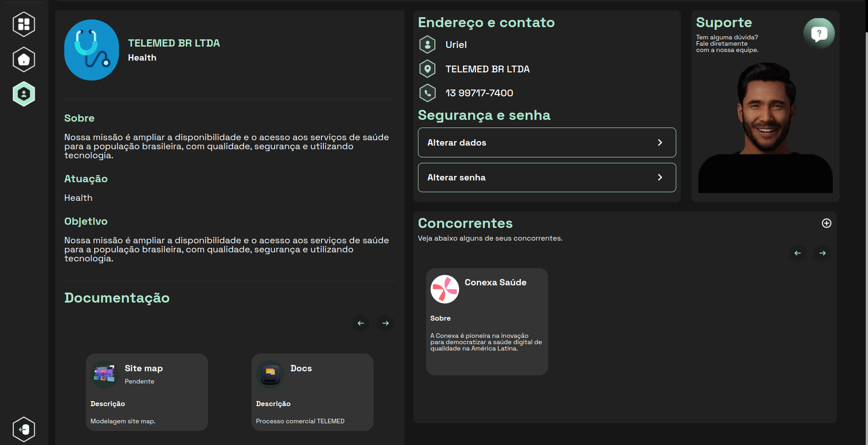Image resolution: width=868 pixels, height=445 pixels.
Task: Click the Endereço e contato heading
Action: click(486, 22)
